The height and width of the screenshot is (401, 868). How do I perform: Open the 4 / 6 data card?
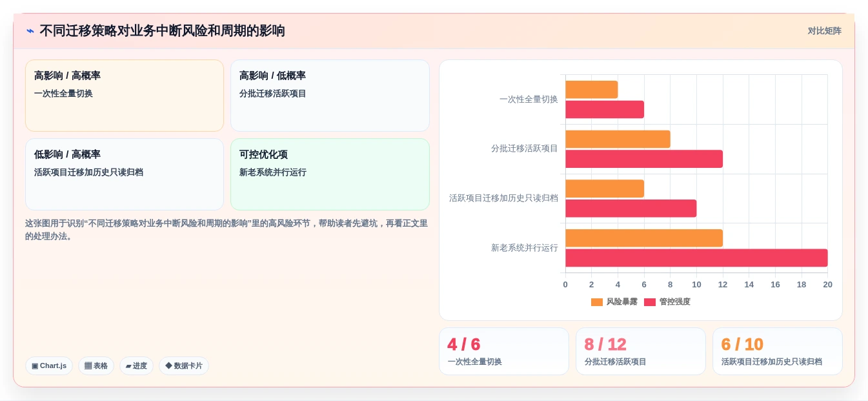[x=504, y=351]
